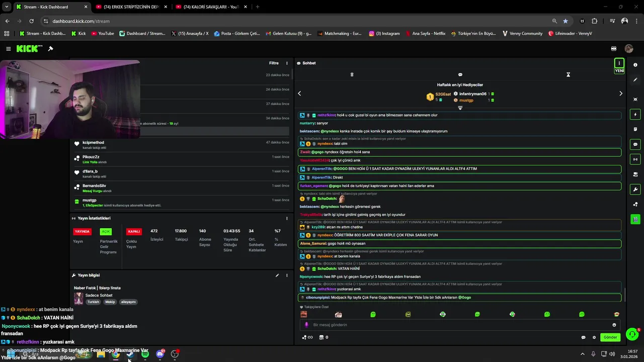644x362 pixels.
Task: Reload the page
Action: (x=31, y=21)
